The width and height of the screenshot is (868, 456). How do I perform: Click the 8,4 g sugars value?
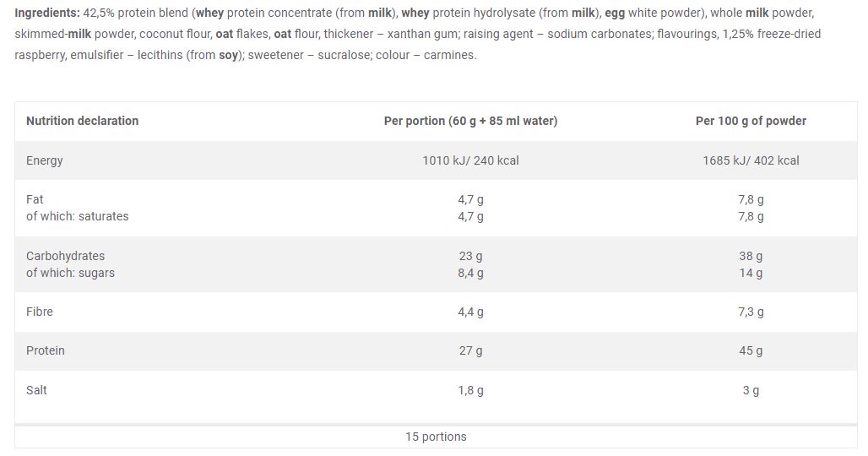470,273
